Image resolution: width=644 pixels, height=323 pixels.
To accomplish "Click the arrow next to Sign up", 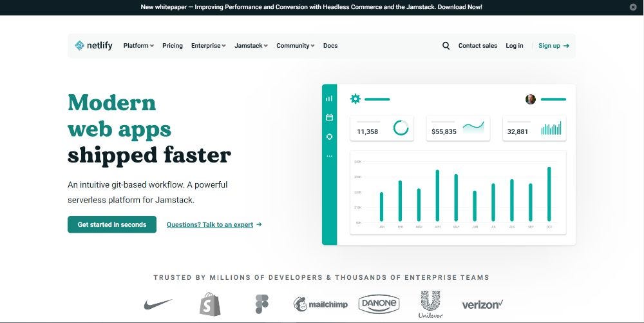I will pyautogui.click(x=566, y=46).
